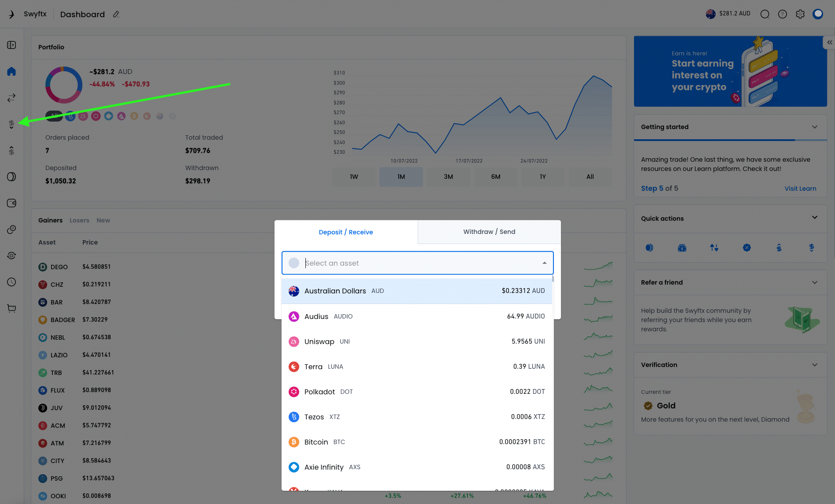Collapse the Verification section
Image resolution: width=835 pixels, height=504 pixels.
[x=815, y=365]
